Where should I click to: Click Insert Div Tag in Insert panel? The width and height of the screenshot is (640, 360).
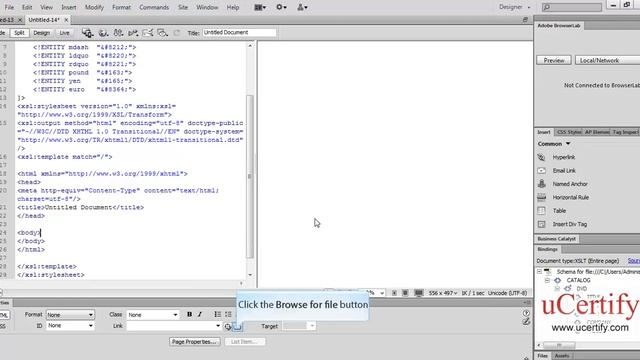tap(569, 224)
